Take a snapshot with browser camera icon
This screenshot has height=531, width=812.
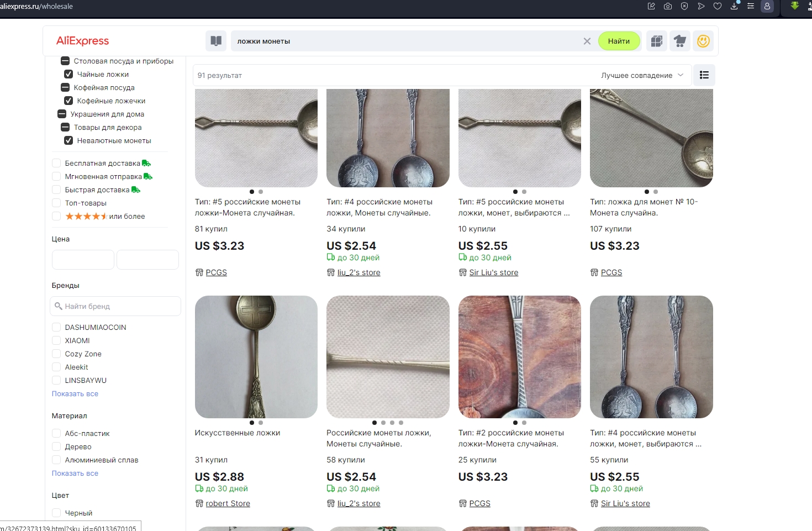click(668, 6)
